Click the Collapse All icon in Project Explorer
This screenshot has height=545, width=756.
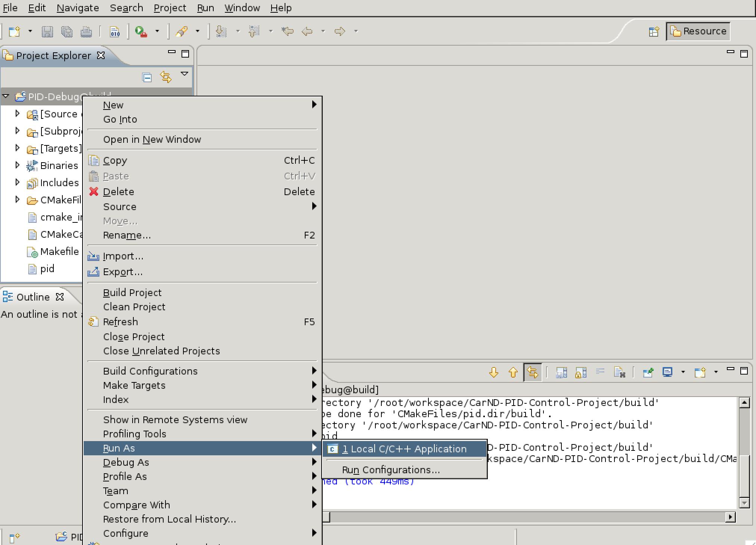coord(147,77)
